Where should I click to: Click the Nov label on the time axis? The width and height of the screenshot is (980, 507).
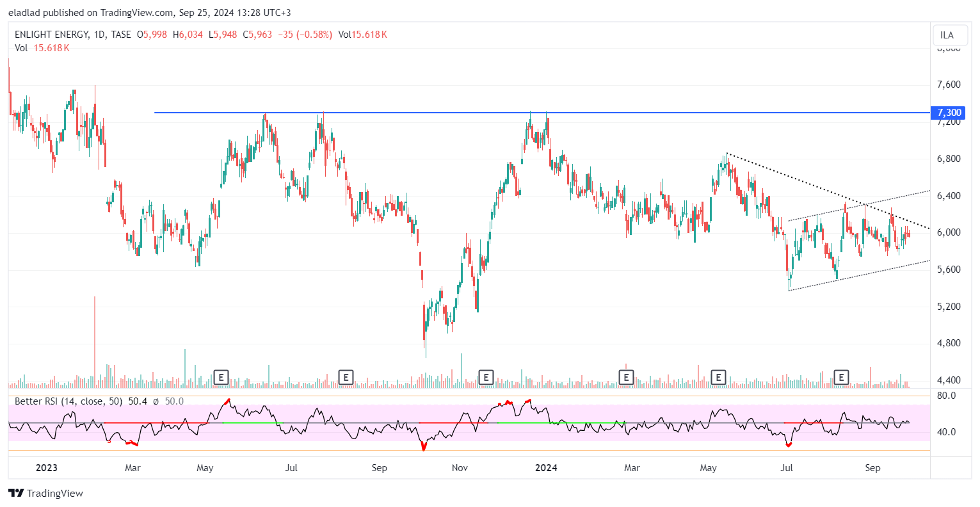tap(460, 468)
